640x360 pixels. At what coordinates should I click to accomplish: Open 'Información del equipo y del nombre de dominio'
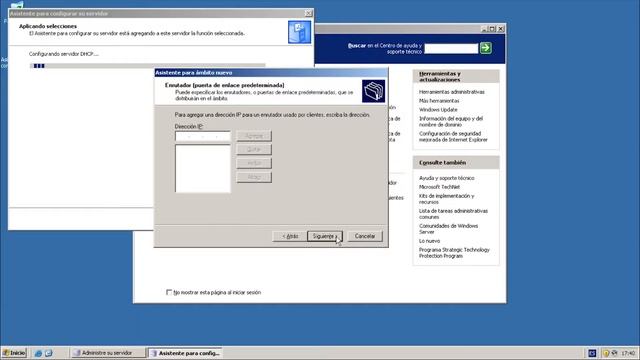(451, 122)
